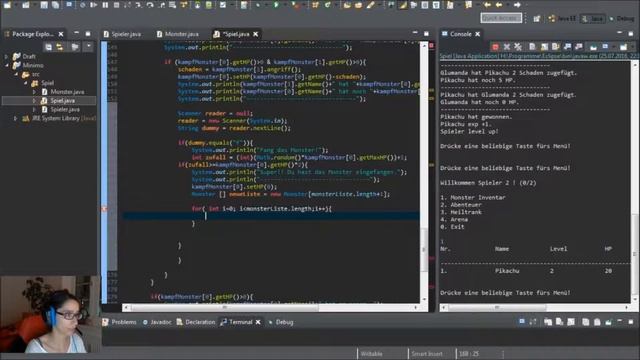Viewport: 640px width, 360px height.
Task: Click the Resume debug toolbar icon
Action: 94,5
